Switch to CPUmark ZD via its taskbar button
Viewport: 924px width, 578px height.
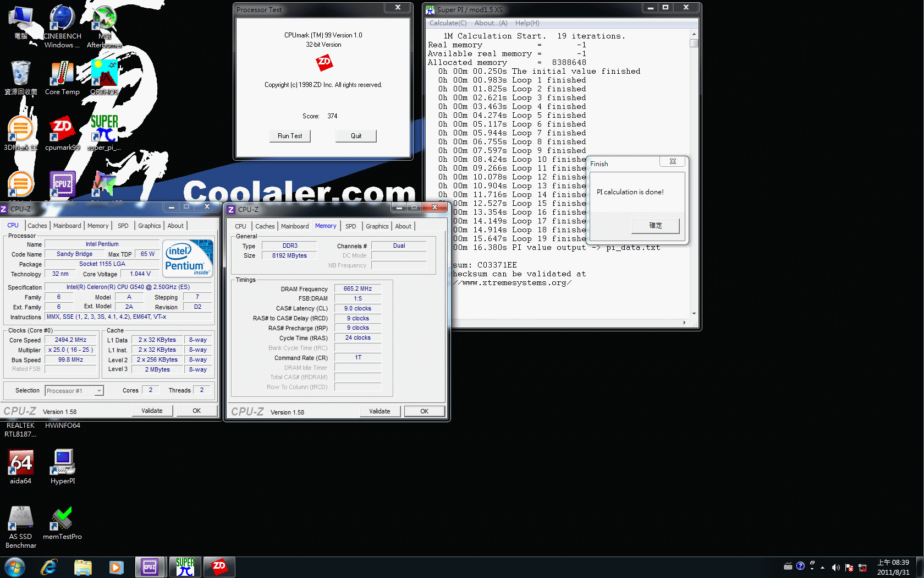coord(219,567)
